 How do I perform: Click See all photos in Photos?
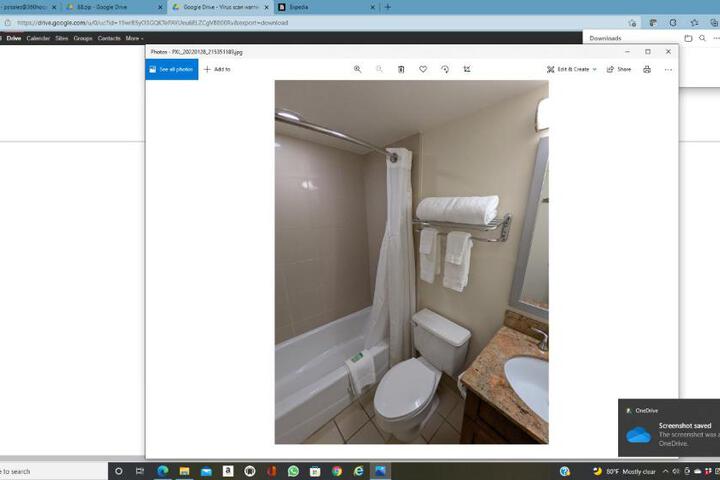click(x=172, y=69)
